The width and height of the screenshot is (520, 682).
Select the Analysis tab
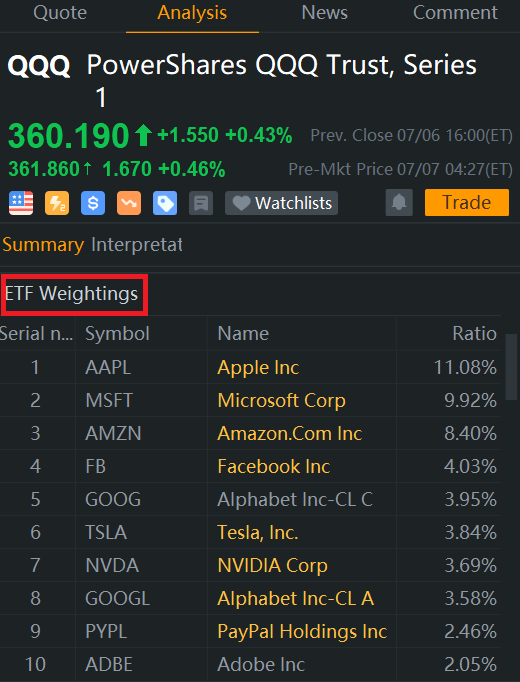(192, 13)
